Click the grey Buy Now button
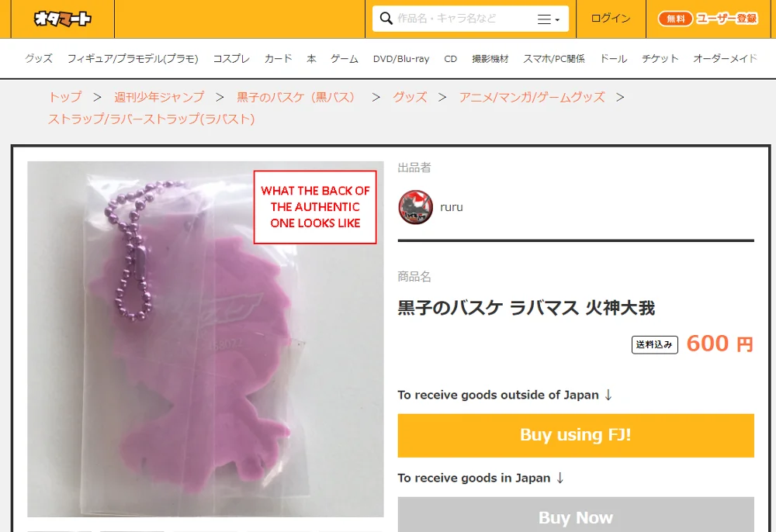Screen dimensions: 776x532 [576, 515]
